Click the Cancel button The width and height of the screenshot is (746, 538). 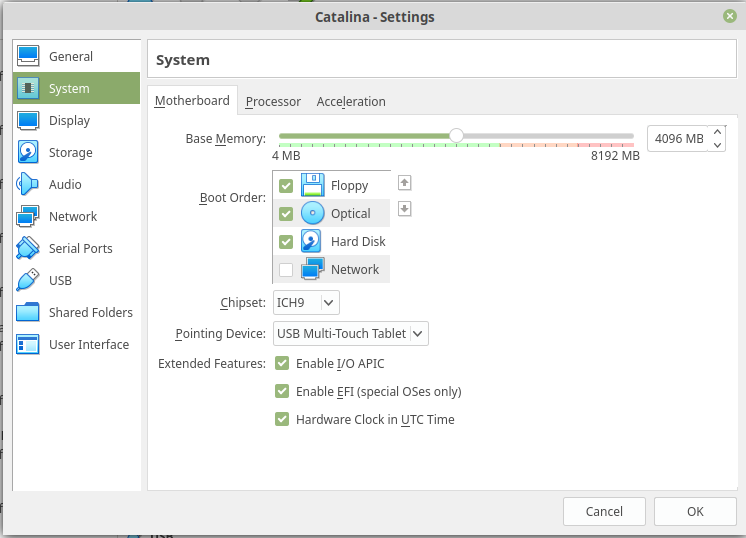pyautogui.click(x=604, y=511)
